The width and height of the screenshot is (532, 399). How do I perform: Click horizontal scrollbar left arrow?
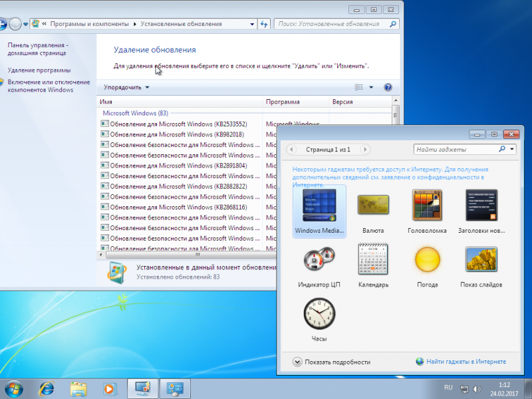pos(101,255)
